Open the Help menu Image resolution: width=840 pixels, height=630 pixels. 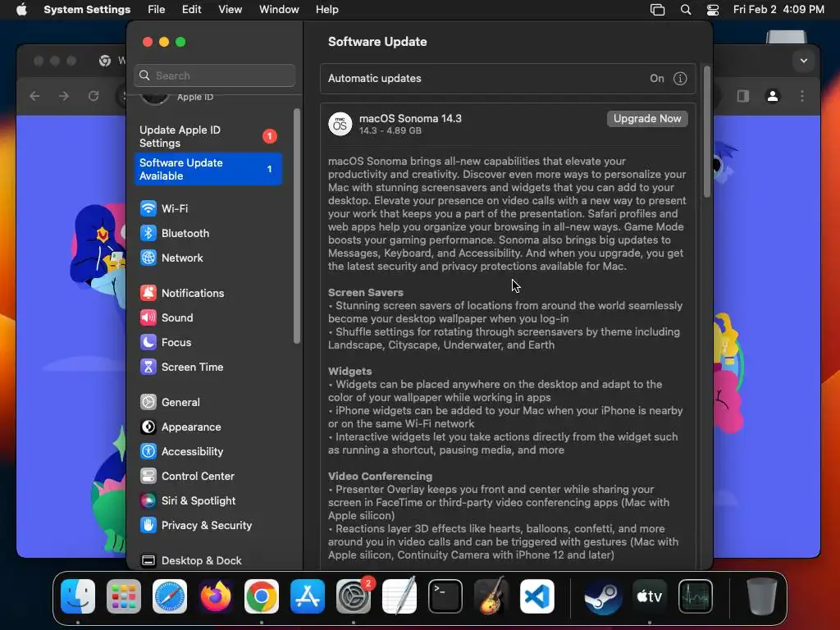[326, 10]
